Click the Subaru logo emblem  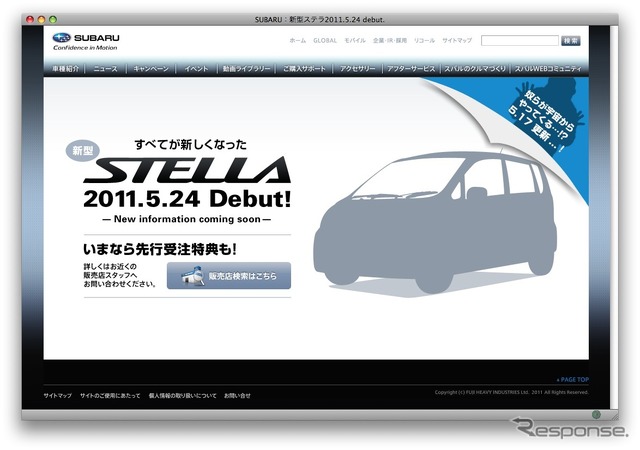point(62,38)
